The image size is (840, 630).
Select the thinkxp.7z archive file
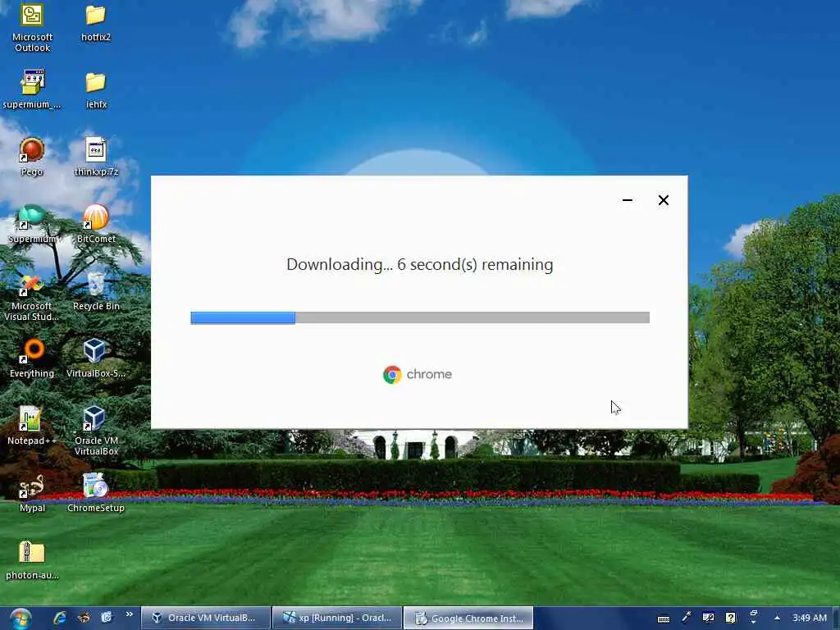click(x=96, y=157)
